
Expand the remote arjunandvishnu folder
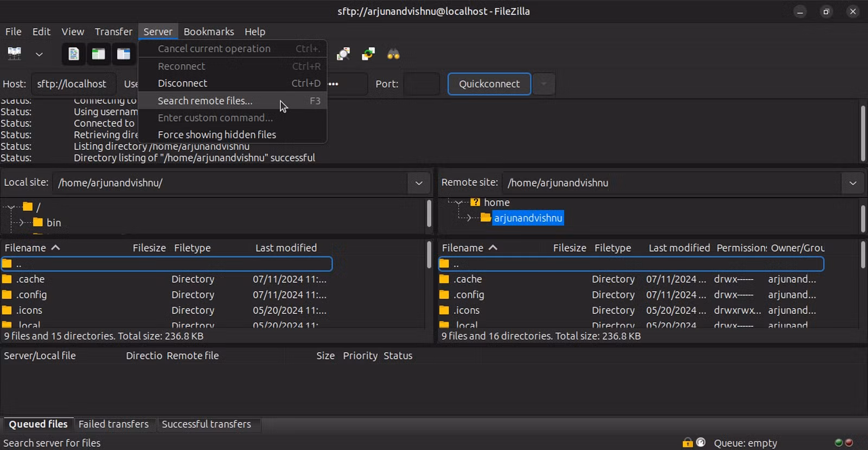(x=469, y=218)
